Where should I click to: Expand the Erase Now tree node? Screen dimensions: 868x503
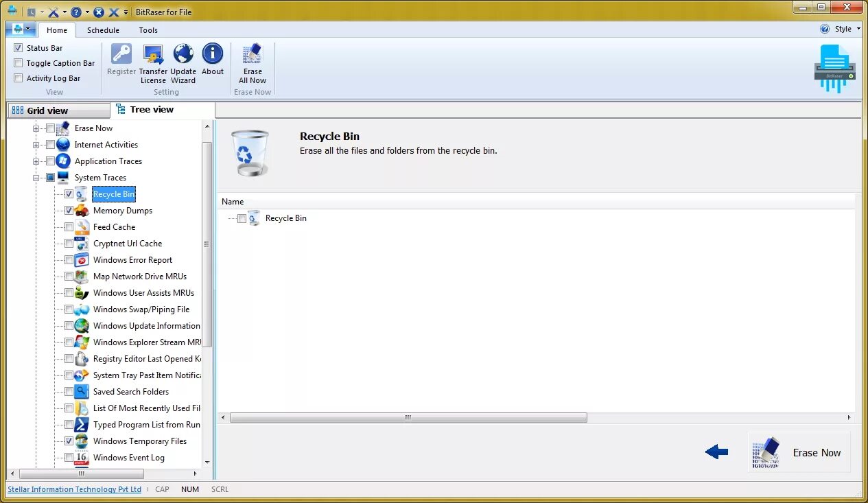pyautogui.click(x=36, y=128)
